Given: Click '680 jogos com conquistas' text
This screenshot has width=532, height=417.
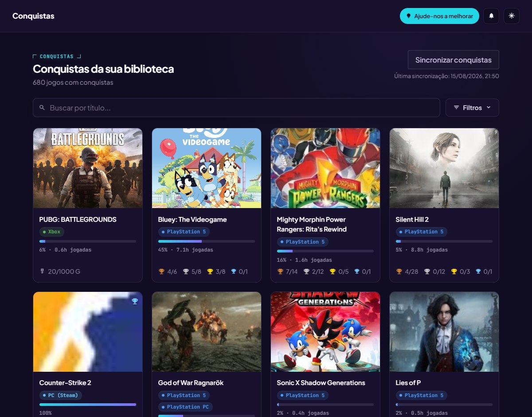Looking at the screenshot, I should click(x=73, y=83).
